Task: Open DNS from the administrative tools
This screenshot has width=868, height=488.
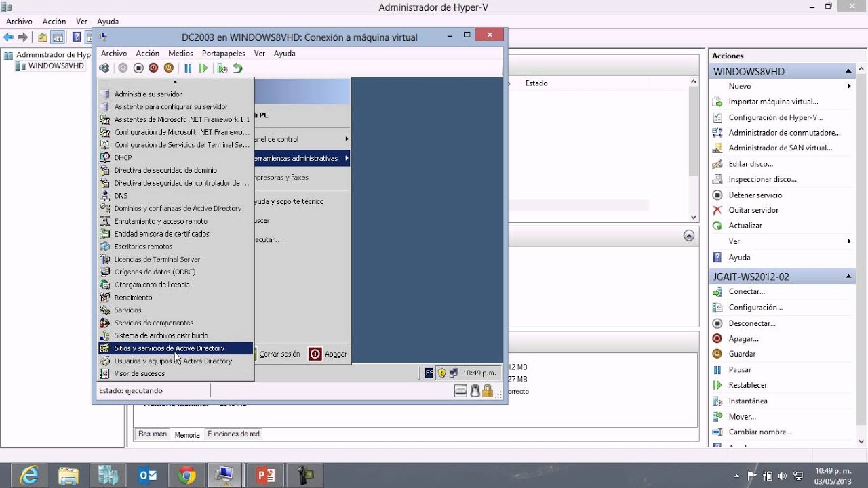Action: click(x=176, y=196)
